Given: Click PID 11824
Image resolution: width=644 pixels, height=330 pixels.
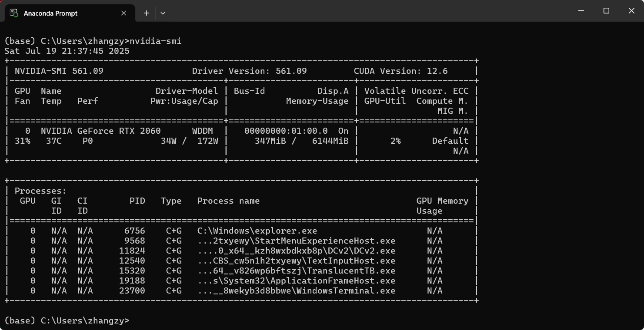Looking at the screenshot, I should tap(132, 251).
